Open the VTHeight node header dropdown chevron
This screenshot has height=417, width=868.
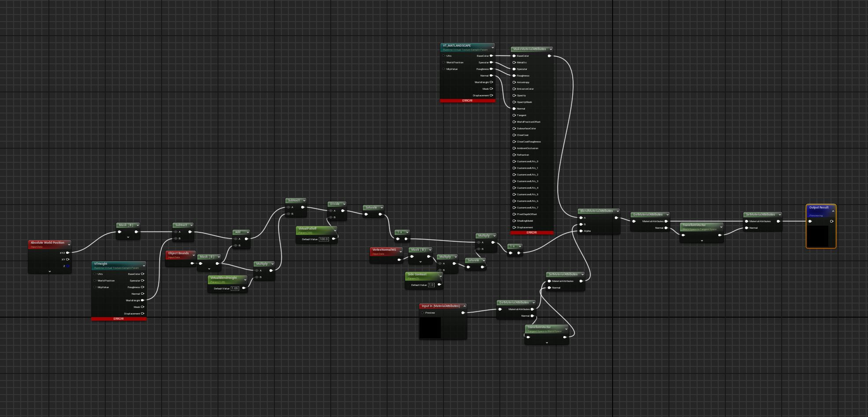point(144,266)
